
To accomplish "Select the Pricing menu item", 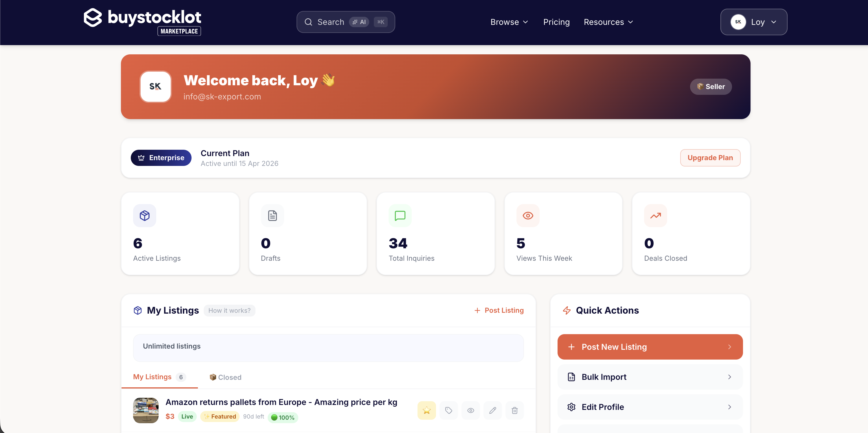I will coord(556,22).
